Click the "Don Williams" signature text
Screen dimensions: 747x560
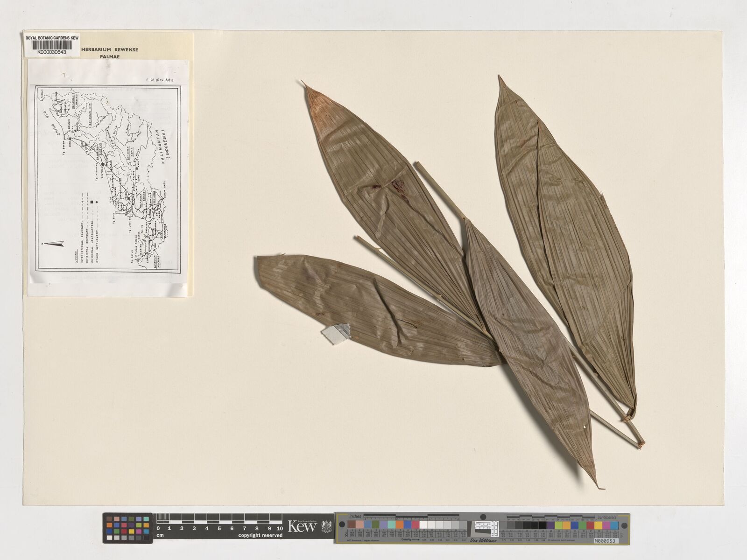pyautogui.click(x=484, y=540)
